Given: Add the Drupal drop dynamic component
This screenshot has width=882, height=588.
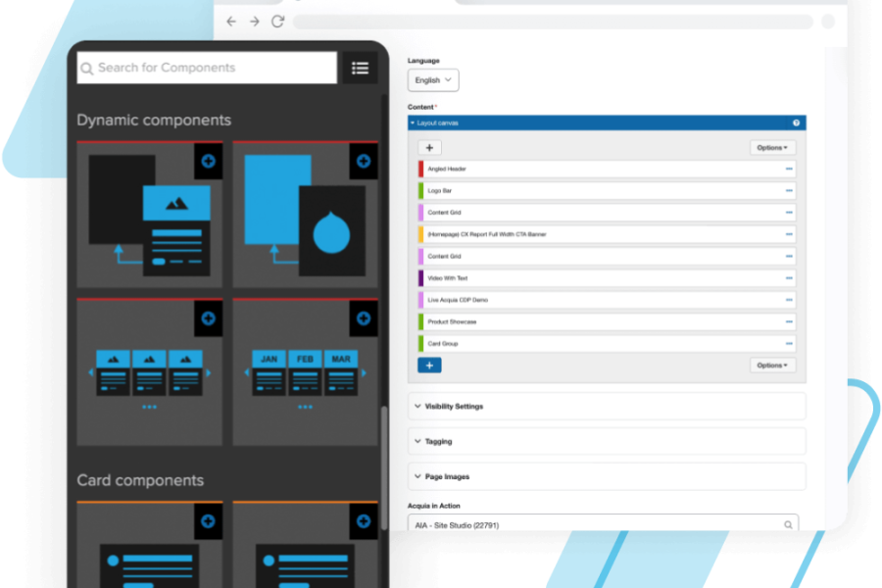Looking at the screenshot, I should pyautogui.click(x=364, y=161).
